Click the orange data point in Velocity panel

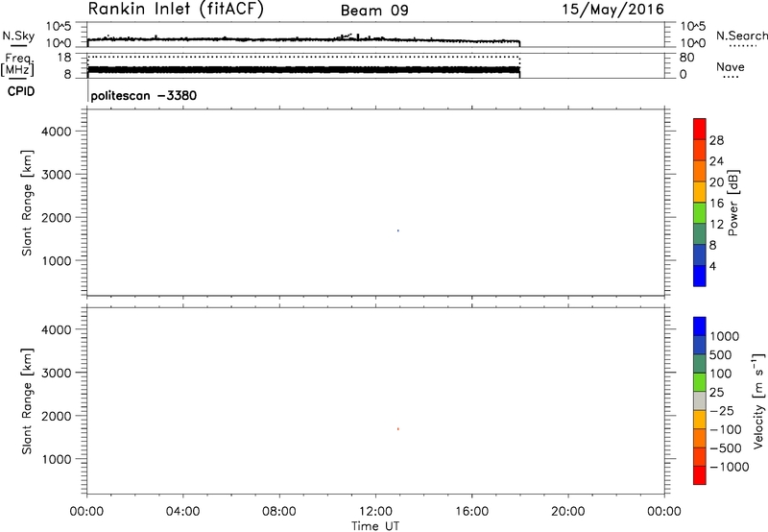[x=397, y=428]
